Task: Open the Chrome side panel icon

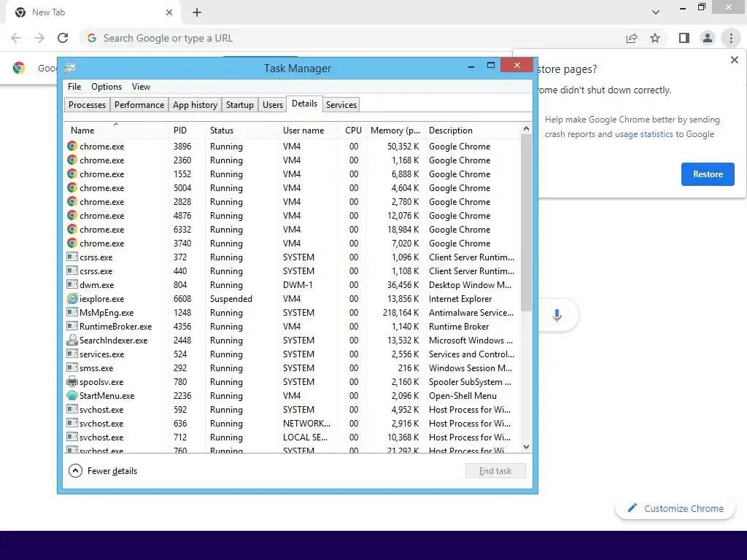Action: pos(684,38)
